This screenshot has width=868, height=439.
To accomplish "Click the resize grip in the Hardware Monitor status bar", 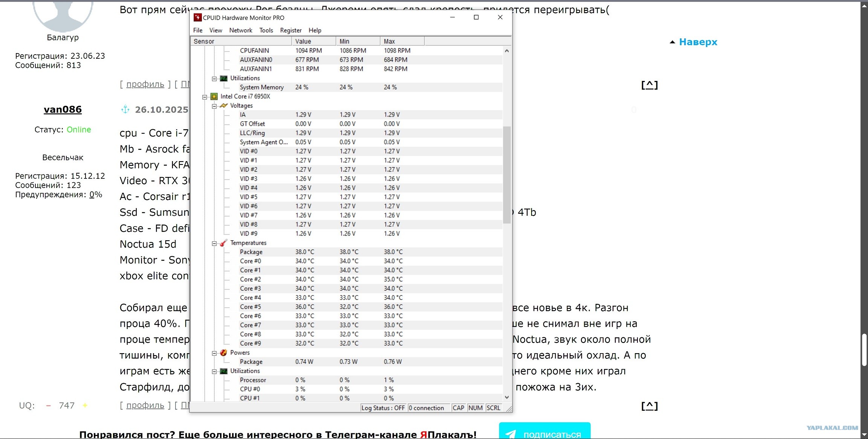I will pos(509,409).
